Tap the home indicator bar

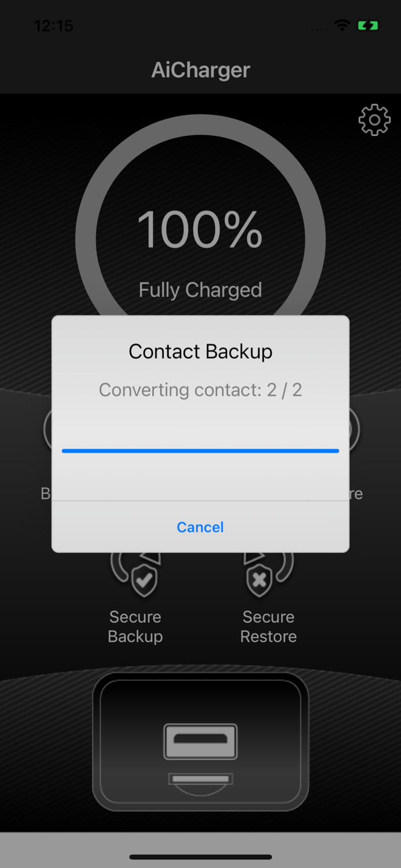(200, 857)
